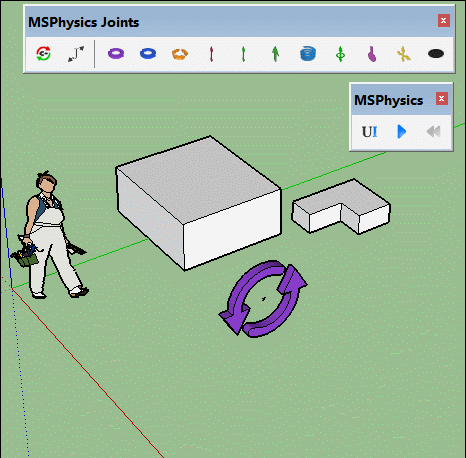The image size is (466, 458).
Task: Select the large gray box in scene
Action: tap(199, 203)
